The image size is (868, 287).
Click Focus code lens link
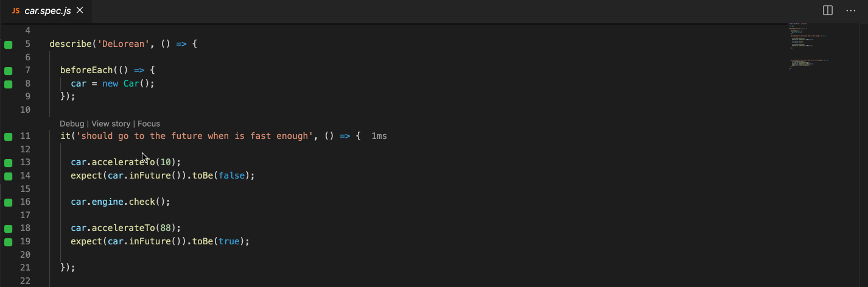point(149,124)
